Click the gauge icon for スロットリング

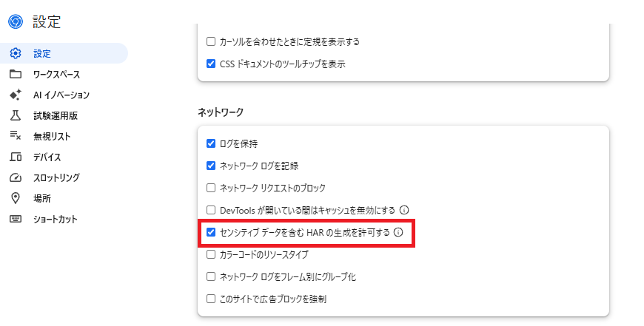(x=16, y=177)
